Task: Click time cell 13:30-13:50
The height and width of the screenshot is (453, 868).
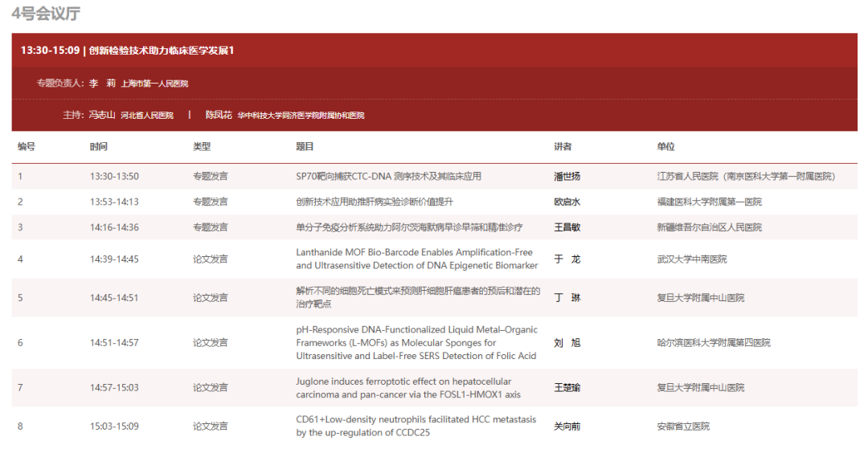Action: [x=115, y=177]
